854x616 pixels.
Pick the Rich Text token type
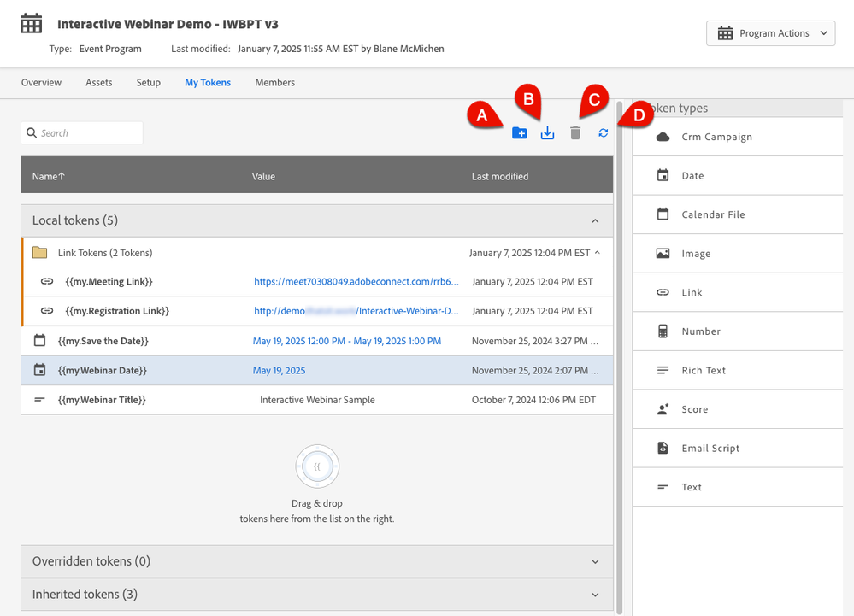click(738, 370)
